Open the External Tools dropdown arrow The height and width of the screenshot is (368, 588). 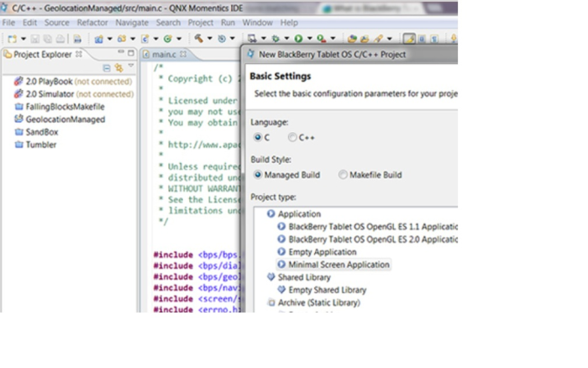[333, 39]
